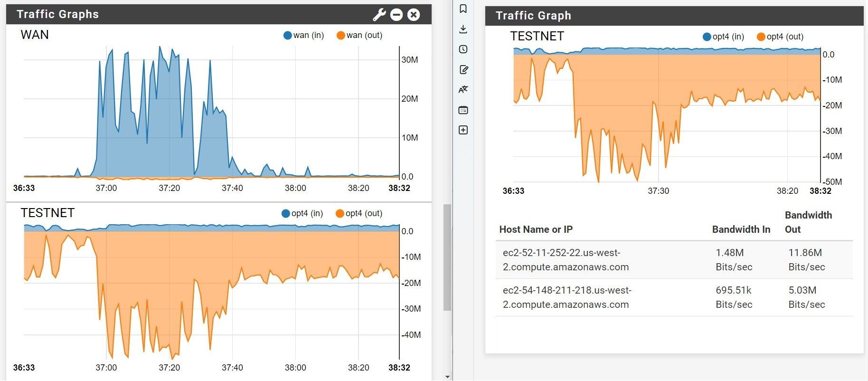This screenshot has width=868, height=381.
Task: Click the calendar-style sidebar icon
Action: coord(463,110)
